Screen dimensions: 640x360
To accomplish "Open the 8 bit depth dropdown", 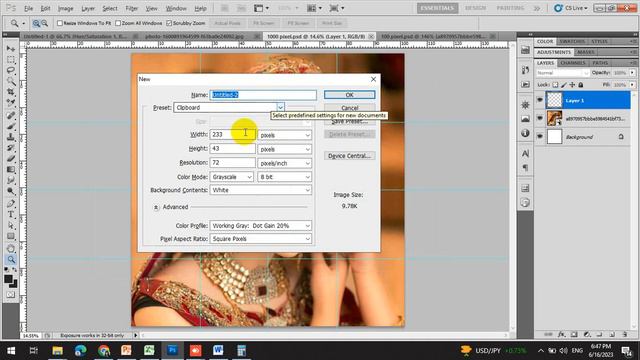I will (284, 177).
